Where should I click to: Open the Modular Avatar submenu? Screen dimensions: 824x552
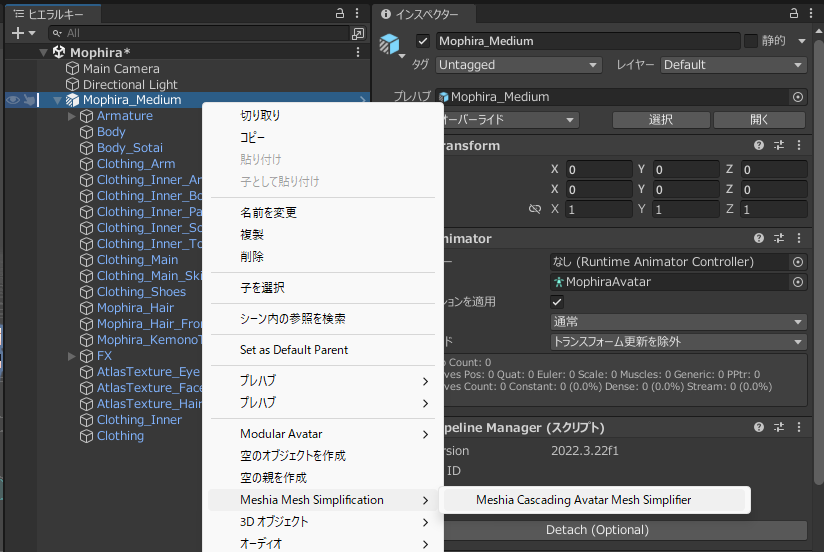click(x=323, y=434)
